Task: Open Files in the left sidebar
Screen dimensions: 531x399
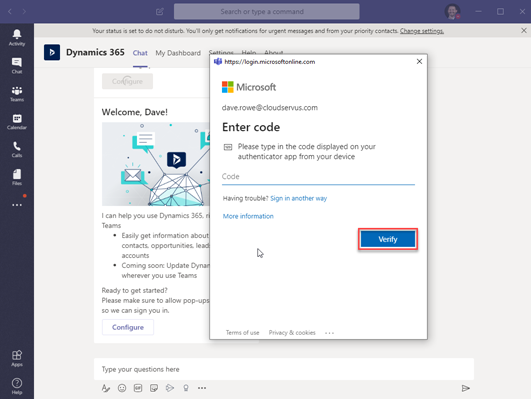Action: (17, 177)
